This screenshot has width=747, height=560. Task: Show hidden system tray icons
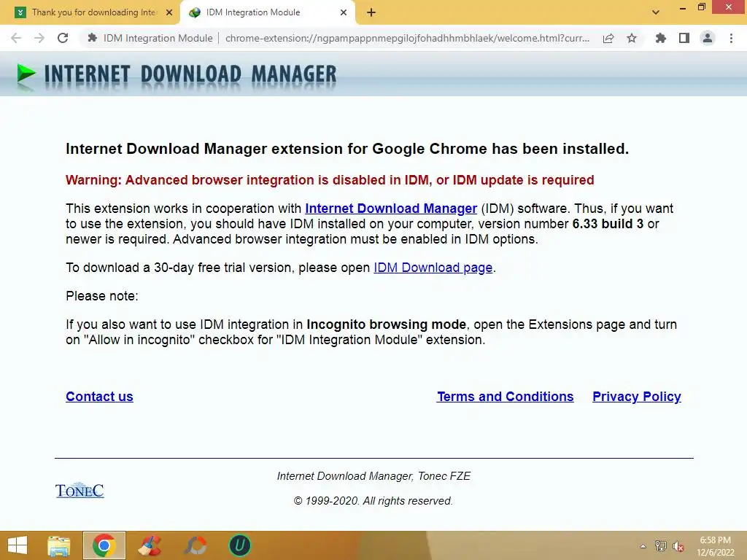coord(643,546)
